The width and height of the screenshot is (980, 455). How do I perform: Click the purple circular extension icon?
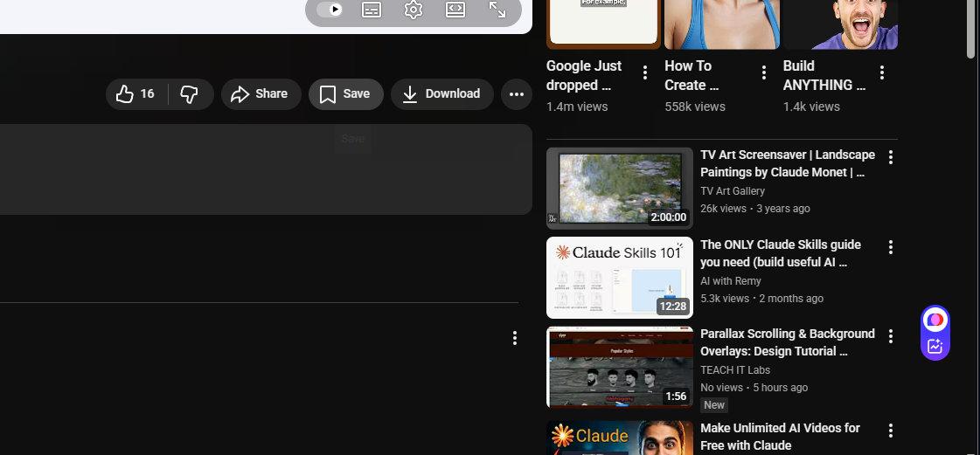pos(935,321)
